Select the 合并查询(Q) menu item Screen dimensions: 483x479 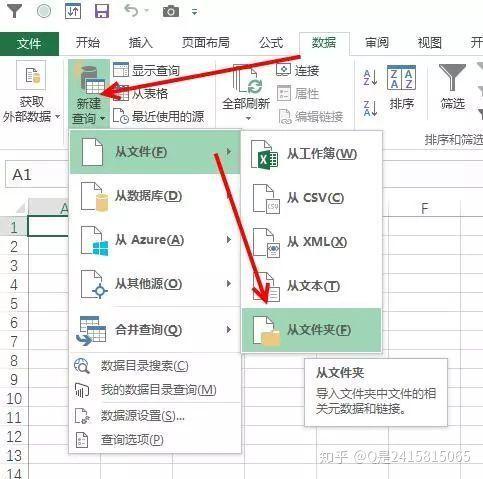(155, 330)
